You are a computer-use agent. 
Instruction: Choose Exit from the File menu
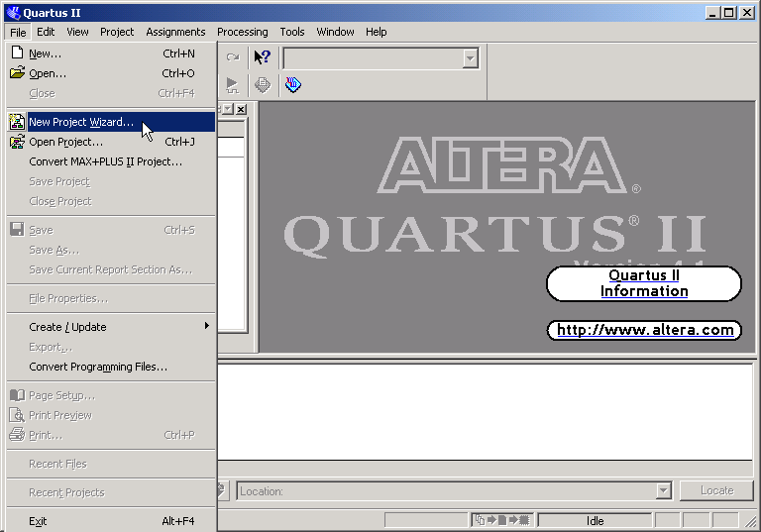tap(111, 521)
